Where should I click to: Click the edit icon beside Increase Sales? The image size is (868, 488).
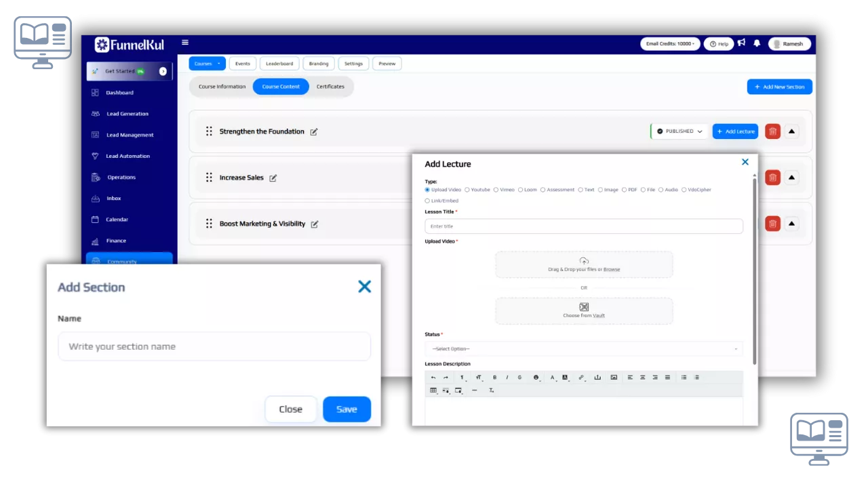[x=273, y=178]
